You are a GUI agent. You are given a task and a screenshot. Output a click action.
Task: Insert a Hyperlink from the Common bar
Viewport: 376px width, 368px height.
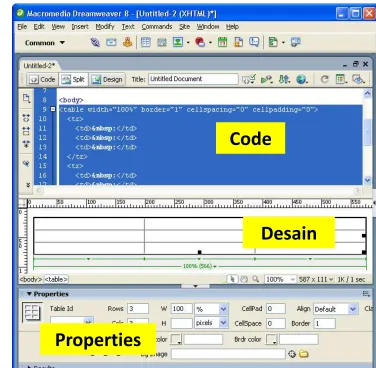click(95, 42)
